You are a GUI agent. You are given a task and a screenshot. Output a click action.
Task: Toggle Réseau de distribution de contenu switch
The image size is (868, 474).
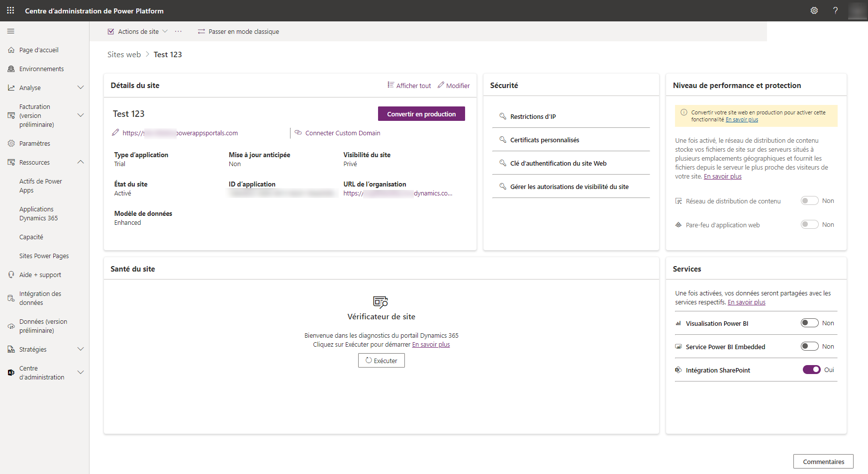(x=809, y=201)
